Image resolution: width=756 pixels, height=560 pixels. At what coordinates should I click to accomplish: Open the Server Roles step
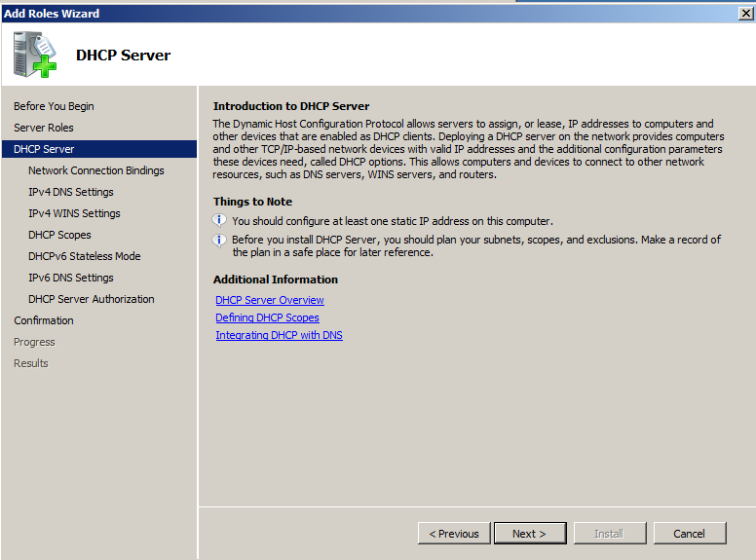(44, 128)
